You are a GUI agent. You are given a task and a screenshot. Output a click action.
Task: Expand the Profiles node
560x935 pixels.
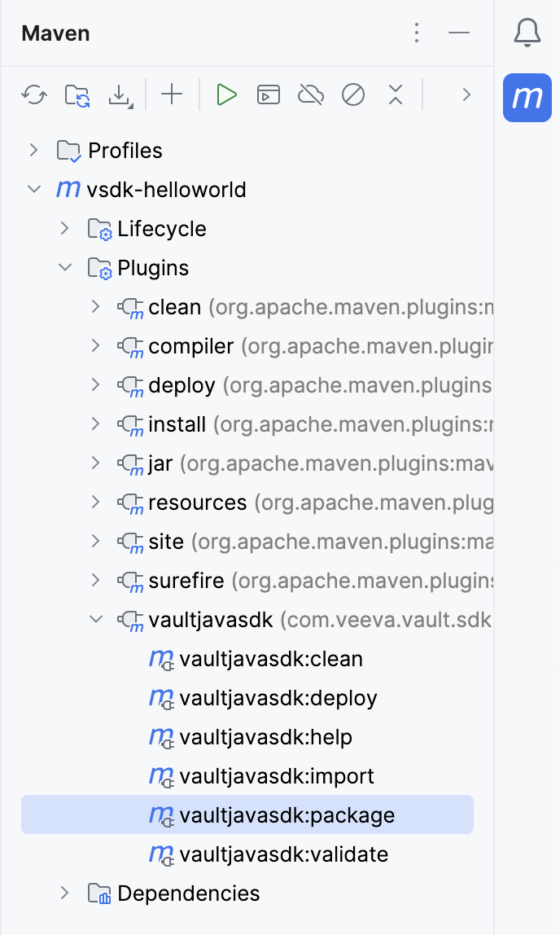(33, 150)
